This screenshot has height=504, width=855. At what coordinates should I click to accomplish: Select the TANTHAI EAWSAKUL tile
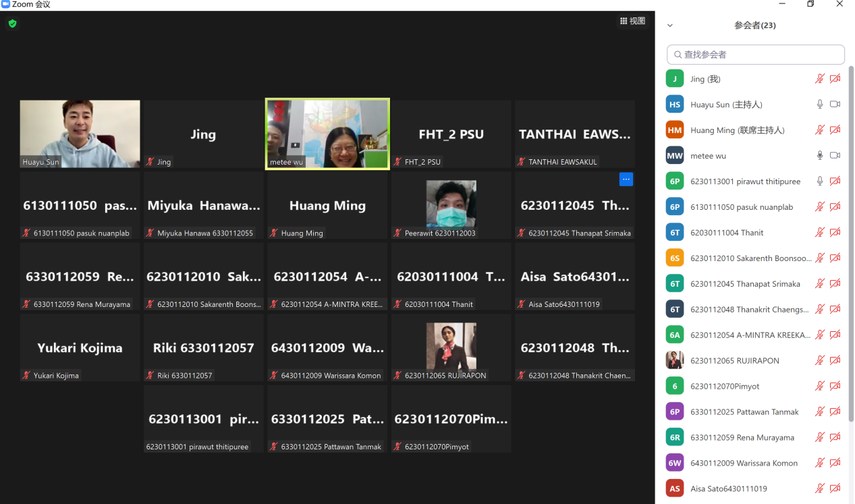[x=575, y=134]
